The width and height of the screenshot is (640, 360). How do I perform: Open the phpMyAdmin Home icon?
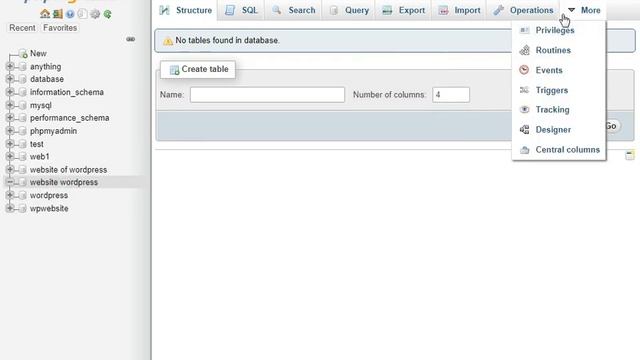point(45,14)
